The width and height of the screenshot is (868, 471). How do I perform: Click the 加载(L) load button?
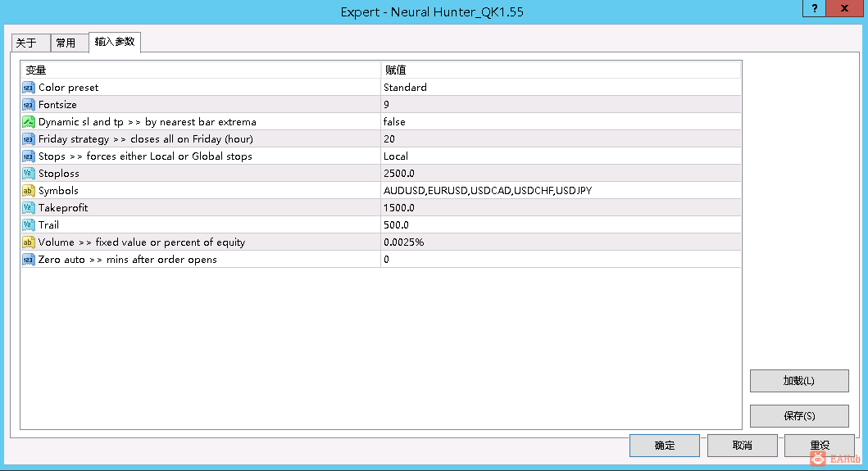799,381
